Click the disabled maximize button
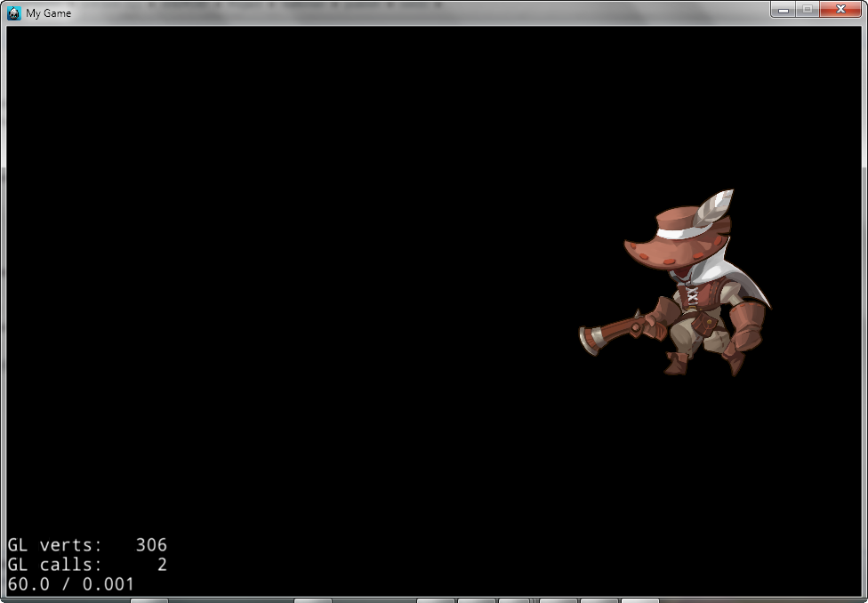 pos(808,10)
